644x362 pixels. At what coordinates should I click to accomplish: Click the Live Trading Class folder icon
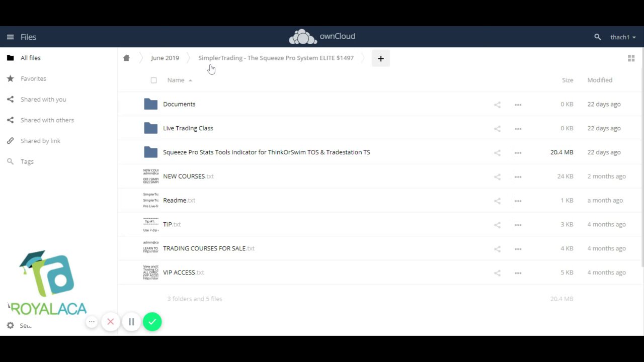click(x=150, y=128)
